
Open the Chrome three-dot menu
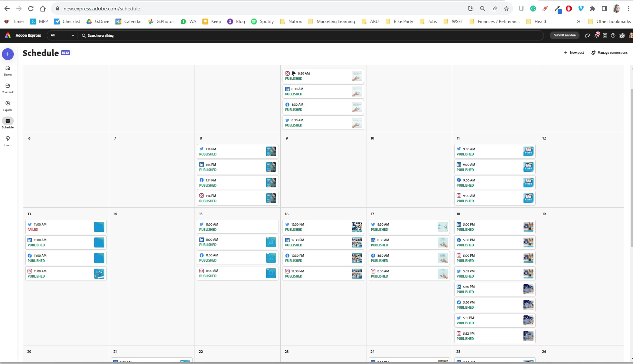628,9
